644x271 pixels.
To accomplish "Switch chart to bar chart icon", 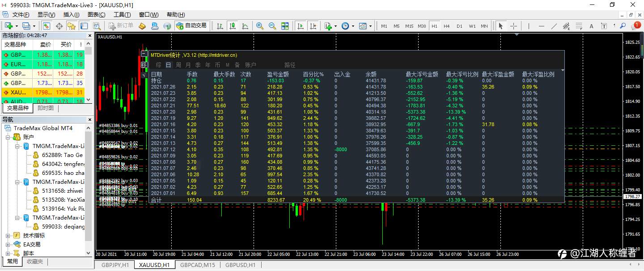I will 220,26.
